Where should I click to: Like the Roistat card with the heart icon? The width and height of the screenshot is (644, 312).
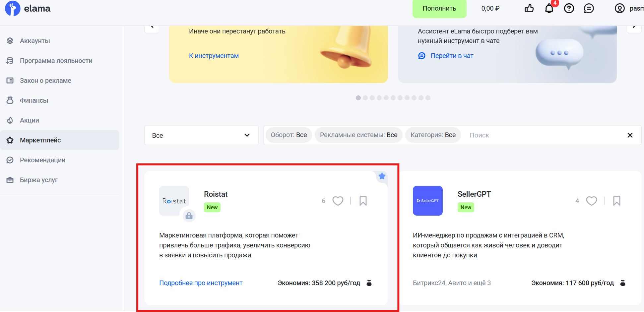coord(338,201)
